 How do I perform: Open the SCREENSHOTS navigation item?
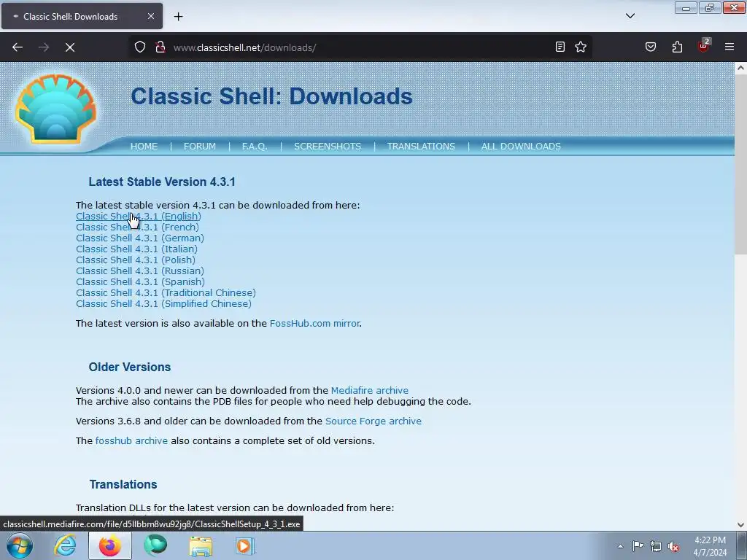point(328,146)
